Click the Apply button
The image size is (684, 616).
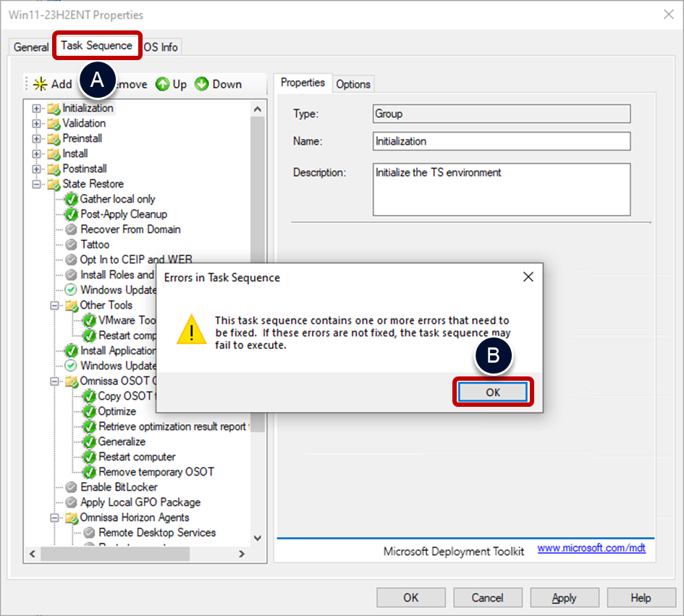point(564,597)
